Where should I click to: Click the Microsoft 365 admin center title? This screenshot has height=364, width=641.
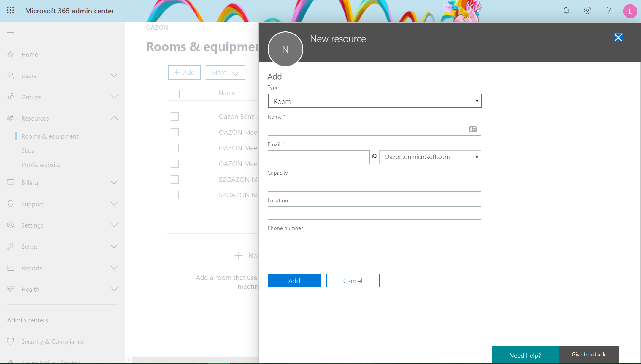tap(69, 11)
